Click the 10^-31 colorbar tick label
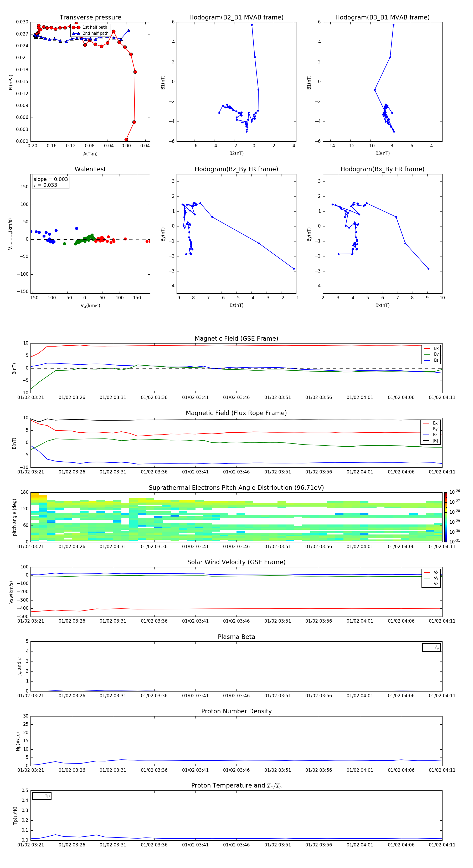Image resolution: width=473 pixels, height=868 pixels. pyautogui.click(x=455, y=542)
